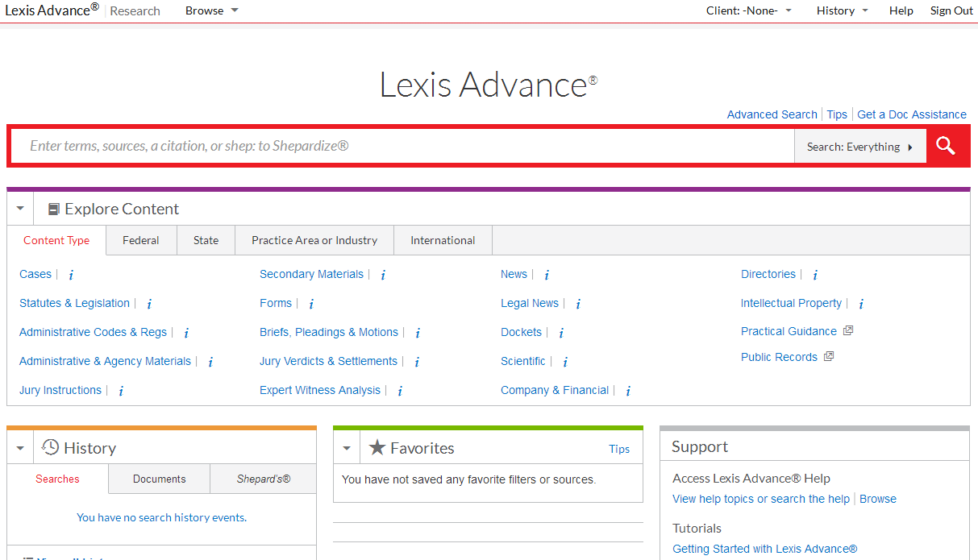This screenshot has height=560, width=978.
Task: Open the Dockets link
Action: click(521, 332)
